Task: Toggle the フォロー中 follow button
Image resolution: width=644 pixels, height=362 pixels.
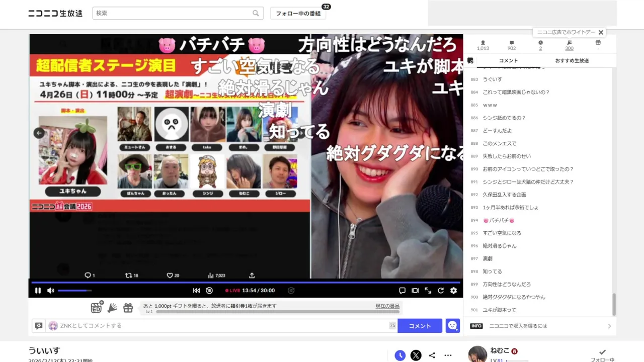Action: click(602, 356)
